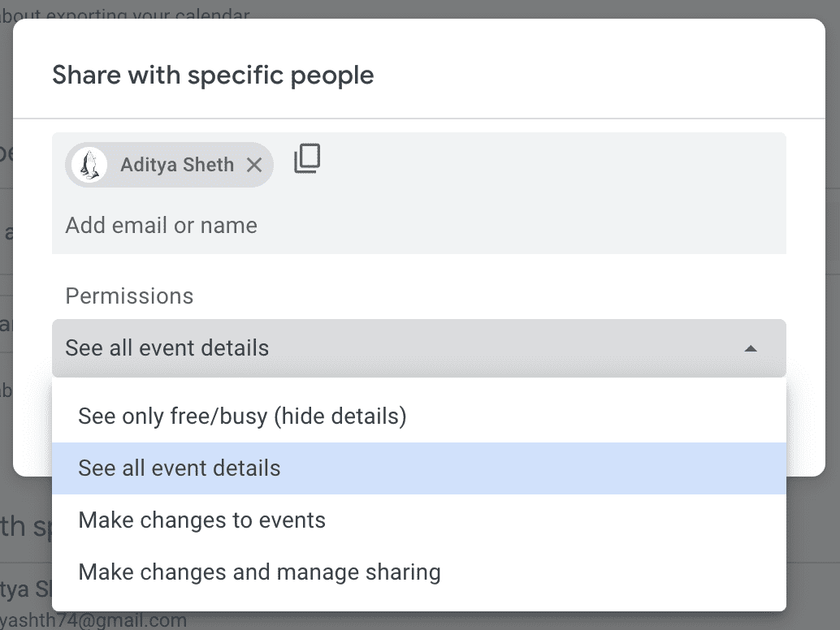840x630 pixels.
Task: Click the Add email or name field
Action: (160, 225)
